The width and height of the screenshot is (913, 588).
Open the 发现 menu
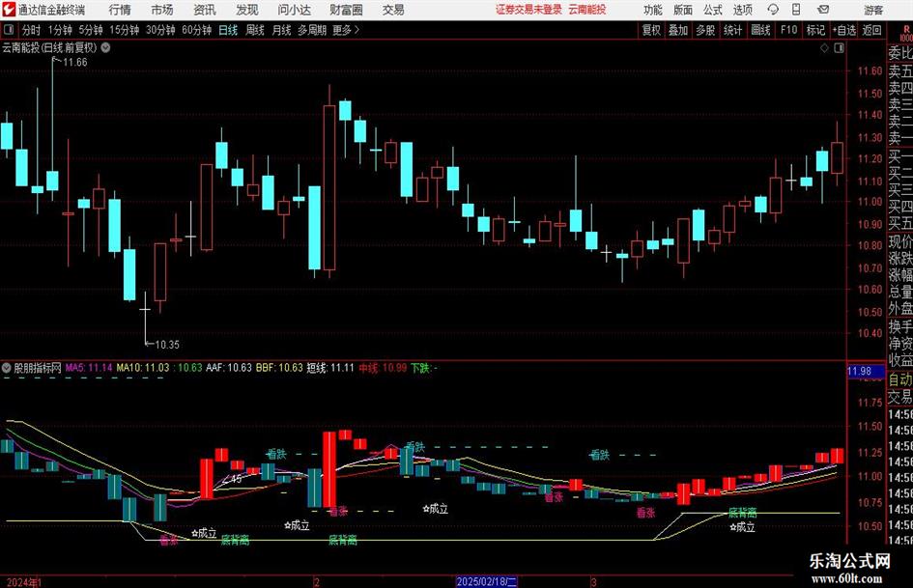click(247, 10)
